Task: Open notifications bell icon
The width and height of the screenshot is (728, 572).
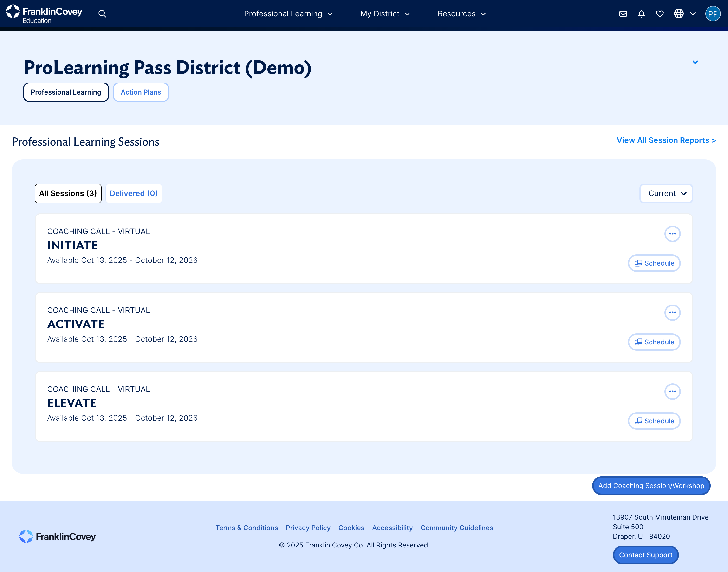Action: 642,14
